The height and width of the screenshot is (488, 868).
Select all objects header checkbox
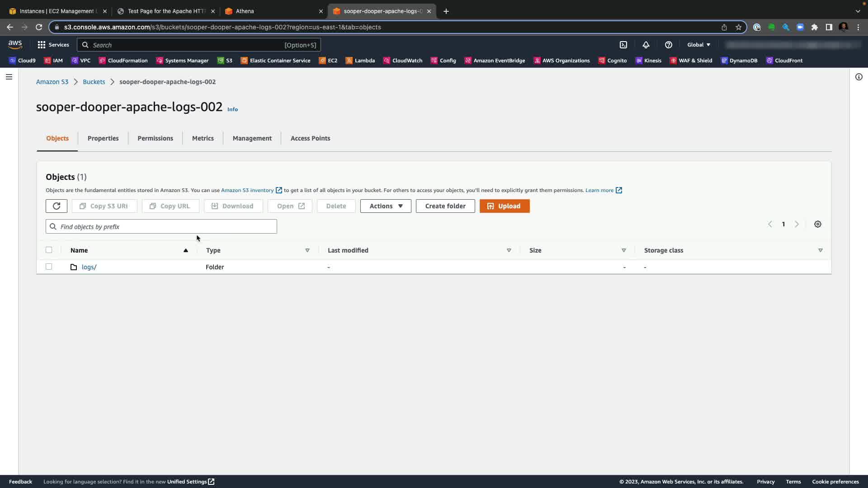click(x=49, y=250)
